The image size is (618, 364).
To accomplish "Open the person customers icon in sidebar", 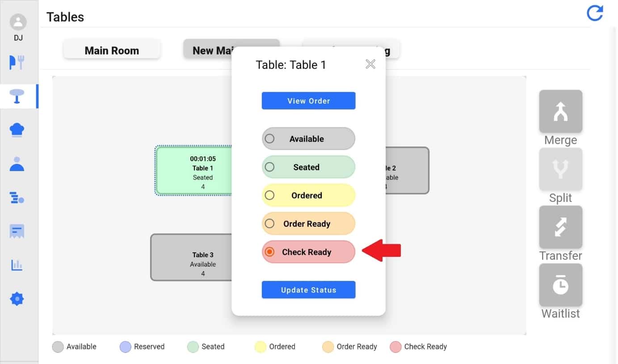I will pyautogui.click(x=17, y=164).
